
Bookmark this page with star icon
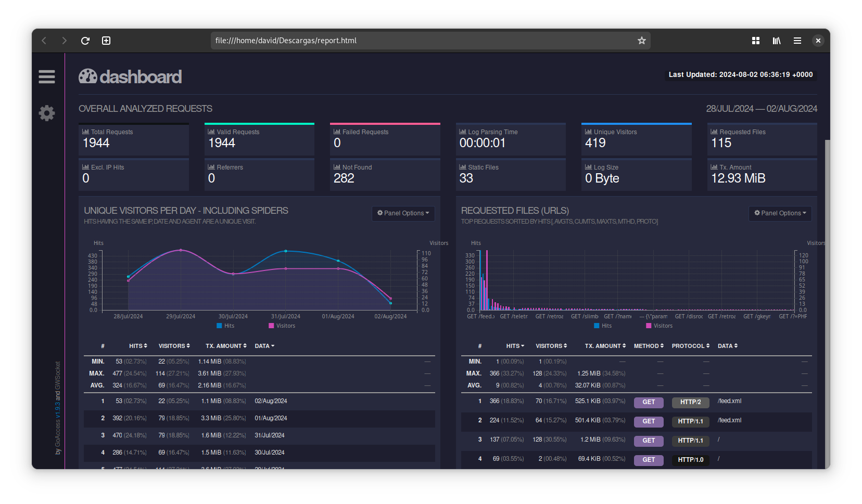[x=642, y=41]
